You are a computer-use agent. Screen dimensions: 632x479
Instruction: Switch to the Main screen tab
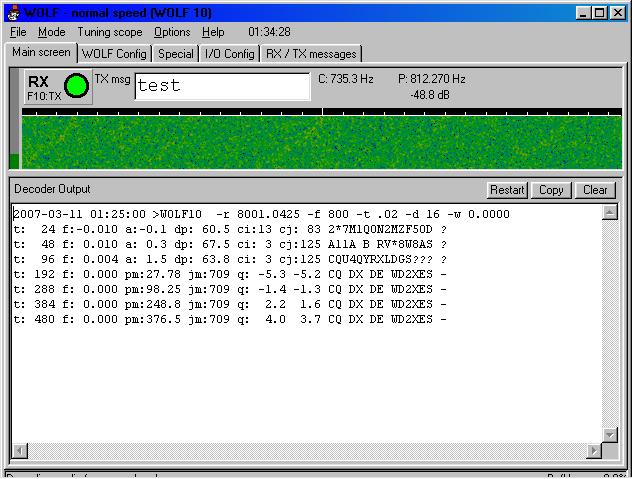pos(41,52)
